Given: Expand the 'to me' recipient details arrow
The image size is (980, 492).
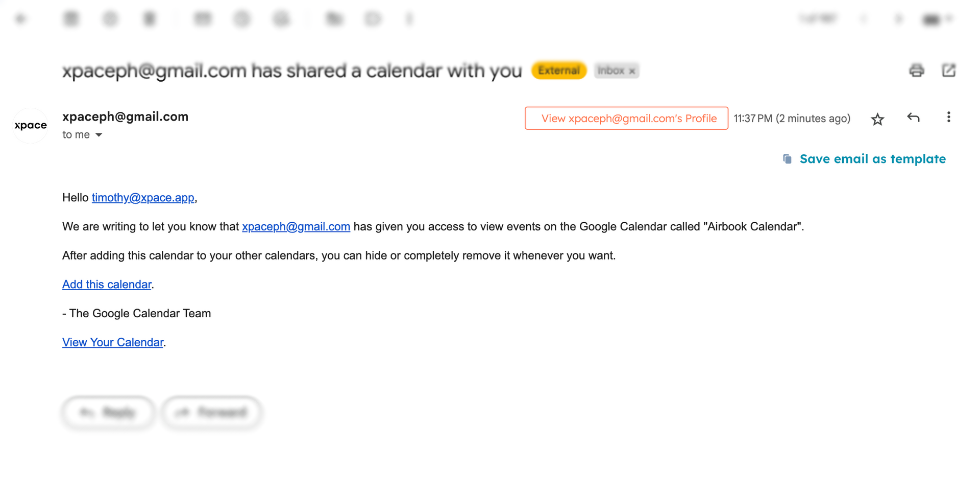Looking at the screenshot, I should tap(99, 135).
